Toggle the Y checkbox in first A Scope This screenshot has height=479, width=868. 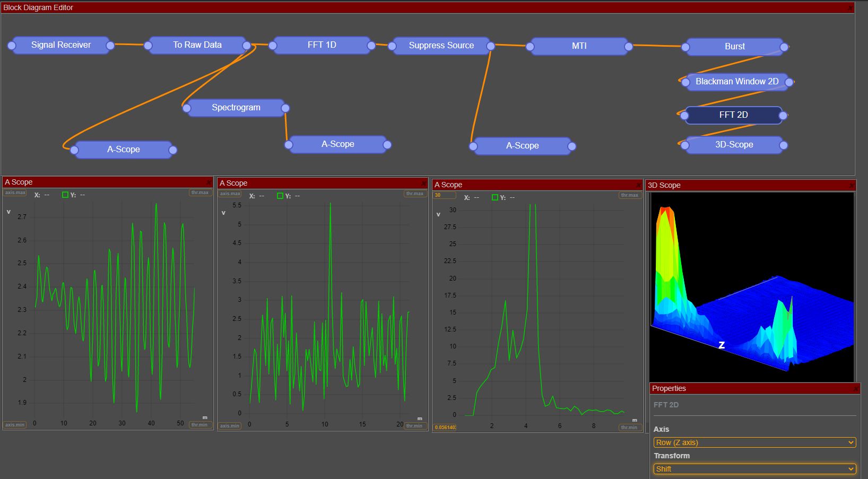(x=65, y=195)
